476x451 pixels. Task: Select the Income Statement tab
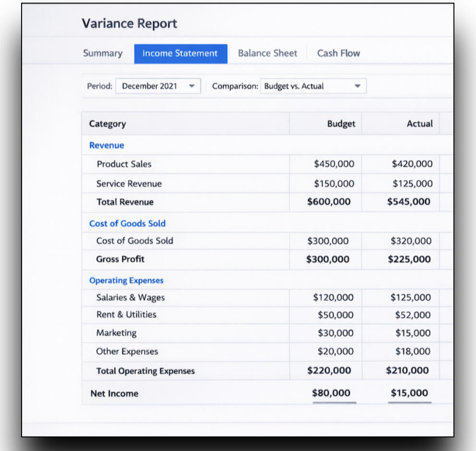pyautogui.click(x=180, y=53)
